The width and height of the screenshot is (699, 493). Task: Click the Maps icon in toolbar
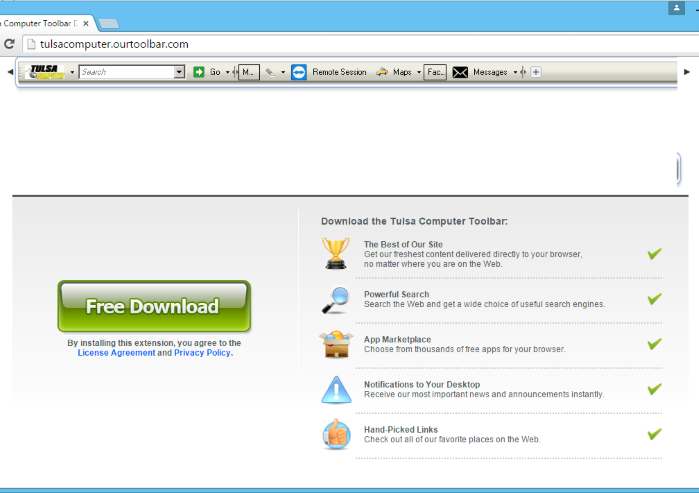[x=382, y=72]
